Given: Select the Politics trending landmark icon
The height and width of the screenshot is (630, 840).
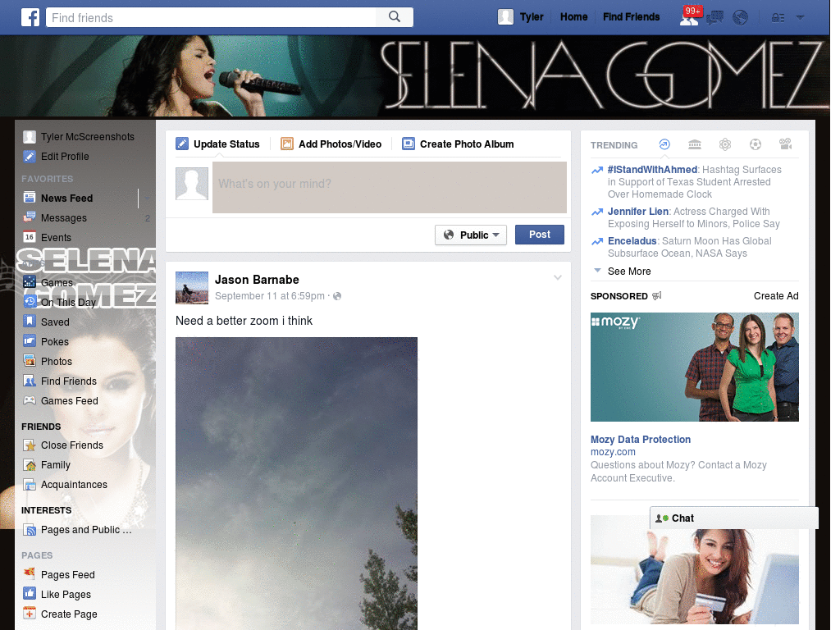Looking at the screenshot, I should tap(695, 144).
